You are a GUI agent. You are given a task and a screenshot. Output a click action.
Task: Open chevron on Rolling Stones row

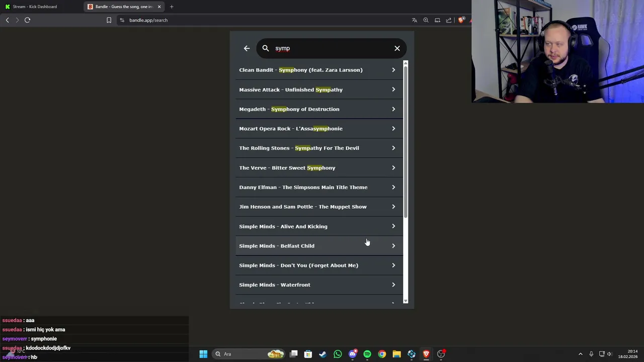[393, 148]
